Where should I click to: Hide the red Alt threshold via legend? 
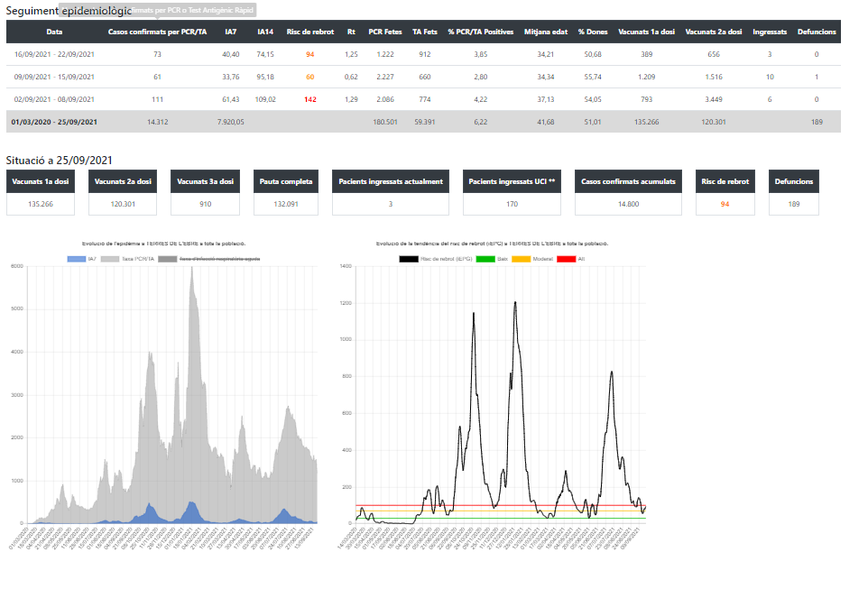pyautogui.click(x=571, y=259)
